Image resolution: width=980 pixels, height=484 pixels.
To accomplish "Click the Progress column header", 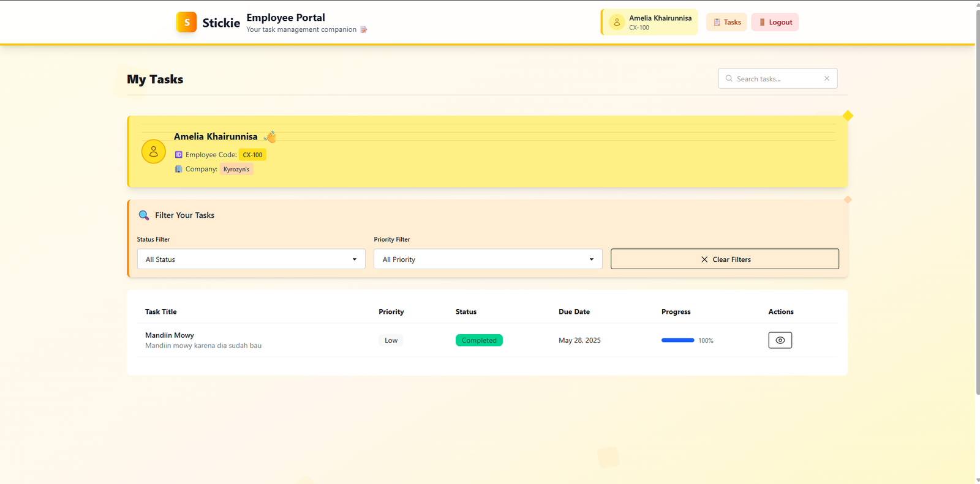I will [676, 311].
